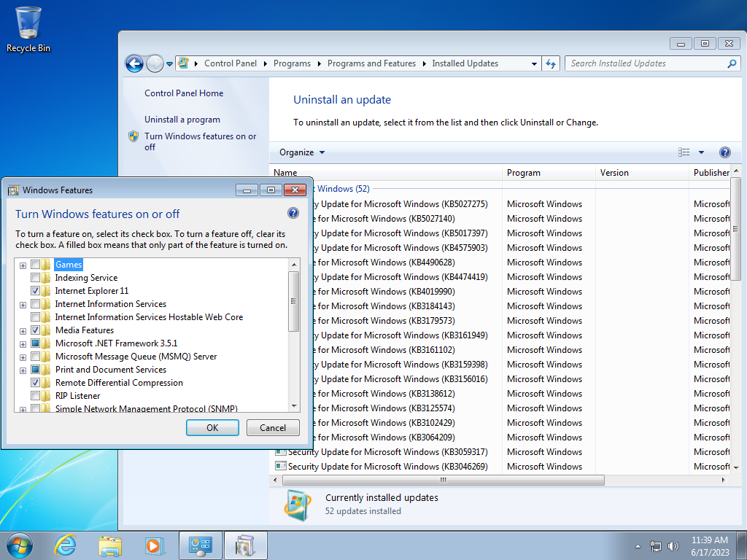This screenshot has width=747, height=560.
Task: Expand Internet Information Services node
Action: [23, 305]
